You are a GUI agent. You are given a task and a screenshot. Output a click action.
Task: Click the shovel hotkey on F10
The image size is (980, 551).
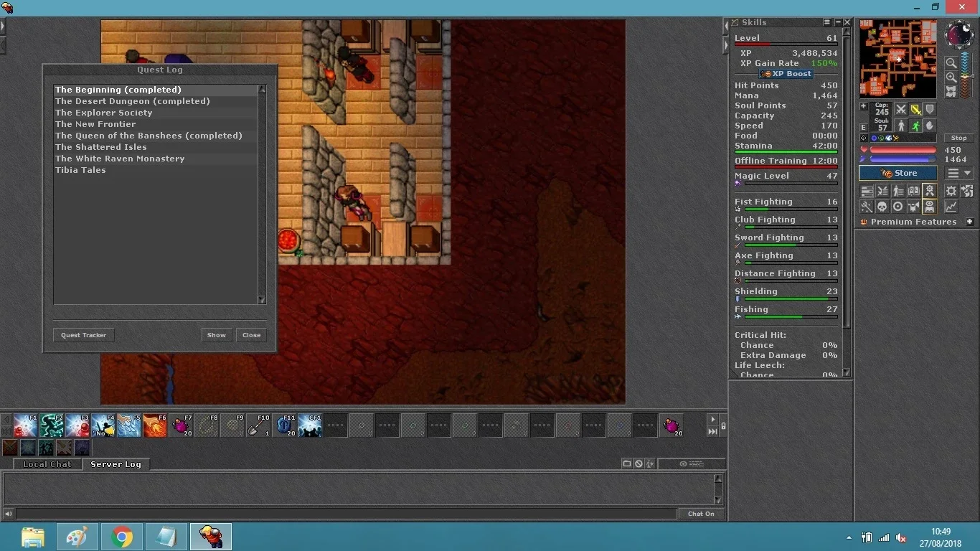[258, 425]
